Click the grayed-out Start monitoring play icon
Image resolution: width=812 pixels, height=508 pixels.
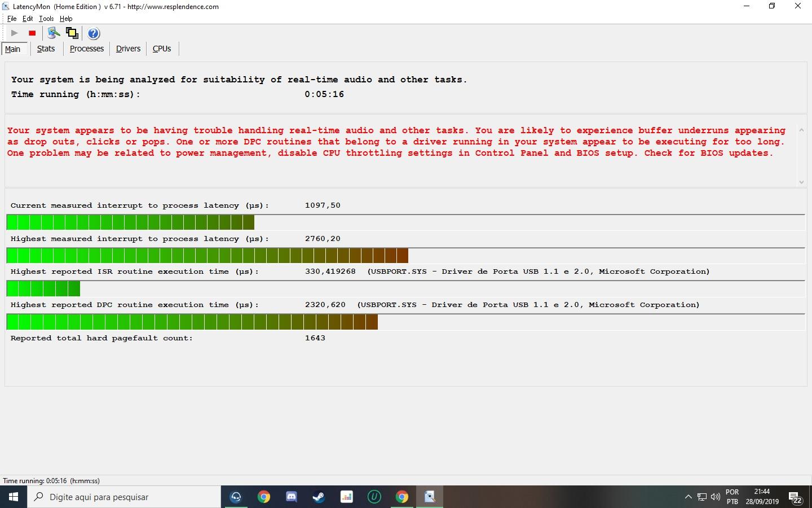click(15, 33)
